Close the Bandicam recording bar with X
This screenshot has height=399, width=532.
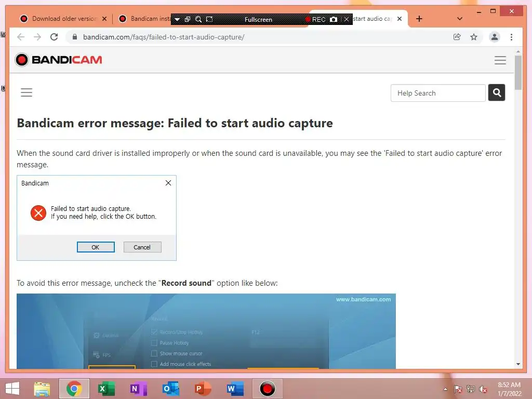pos(347,19)
